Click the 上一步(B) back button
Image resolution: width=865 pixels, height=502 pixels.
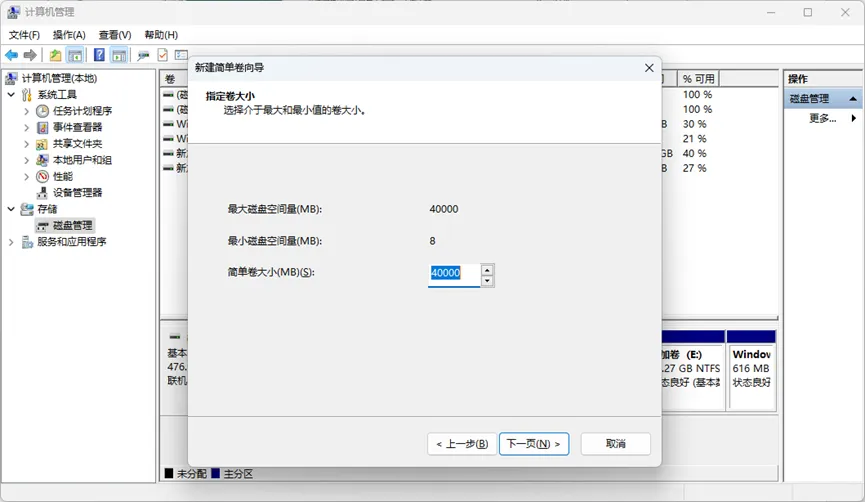[462, 444]
